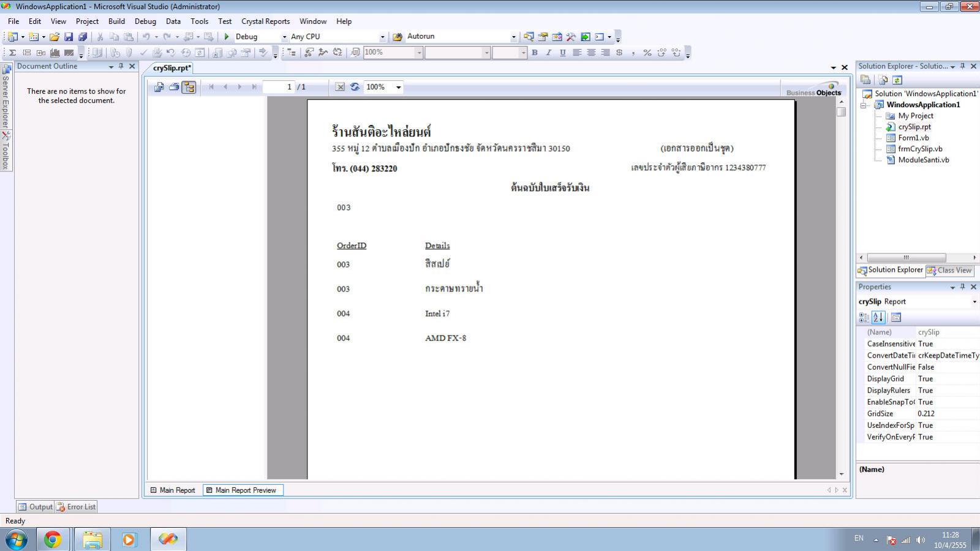Select the Main Report Preview tab
Screen dimensions: 980x551
pos(242,490)
